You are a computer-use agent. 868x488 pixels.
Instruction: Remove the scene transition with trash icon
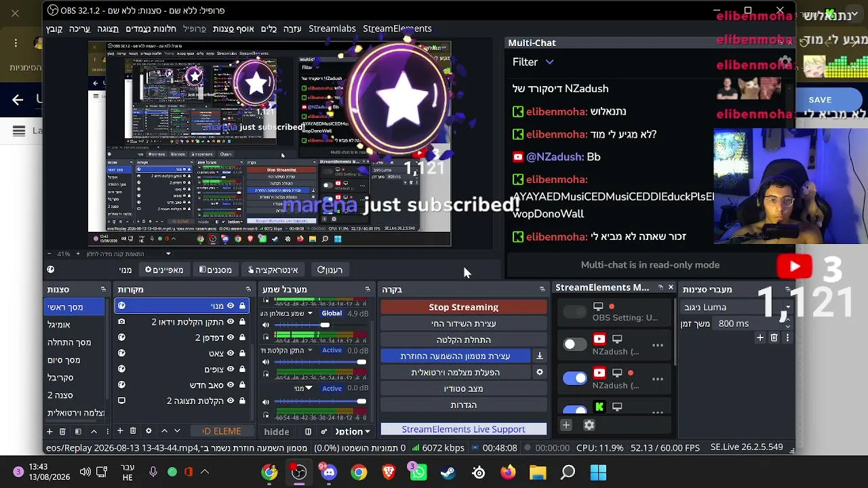point(774,338)
